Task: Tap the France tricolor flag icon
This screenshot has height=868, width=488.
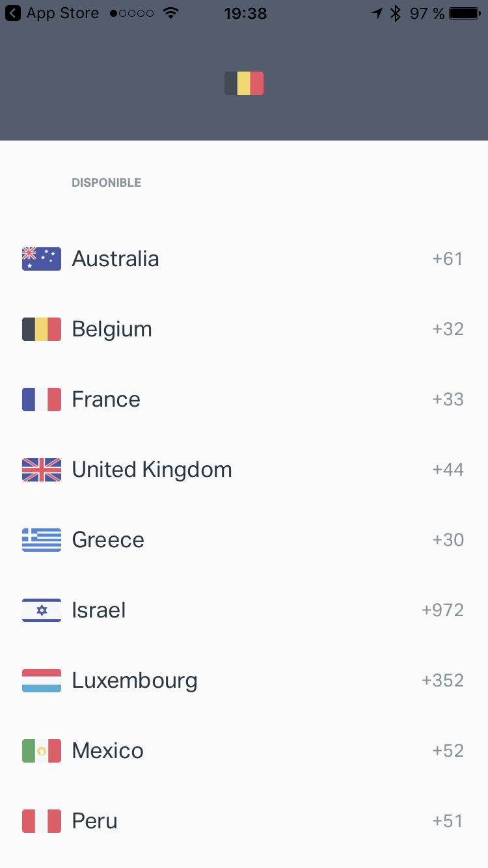Action: [42, 400]
